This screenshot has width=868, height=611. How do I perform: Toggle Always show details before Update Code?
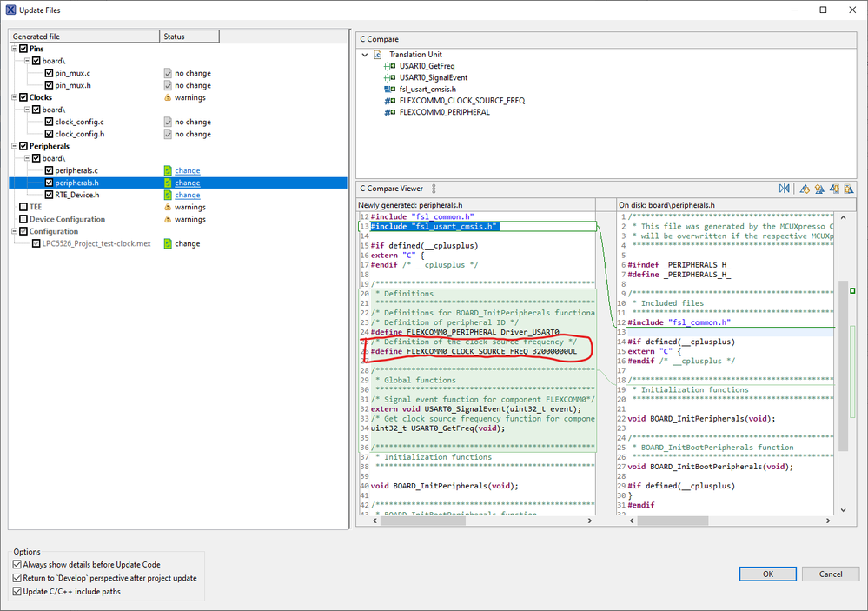(x=17, y=564)
